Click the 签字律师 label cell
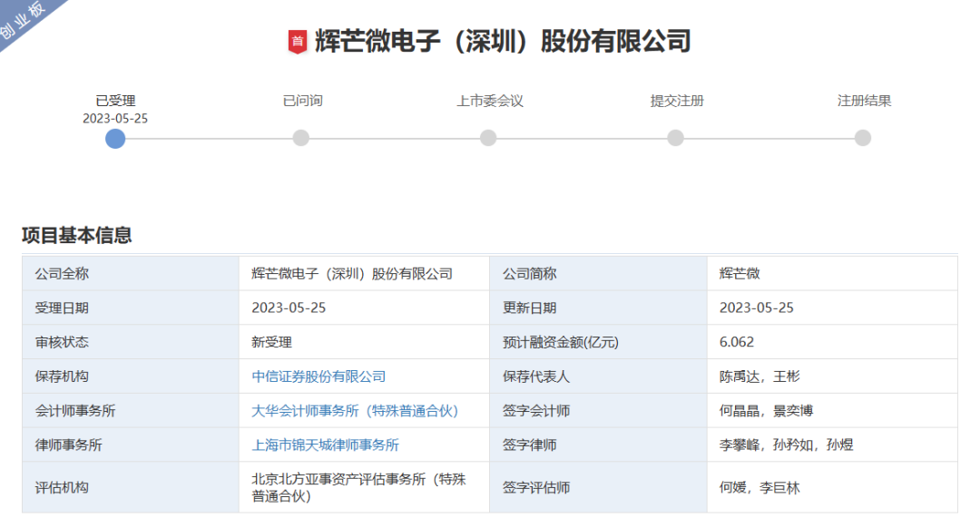 [598, 445]
